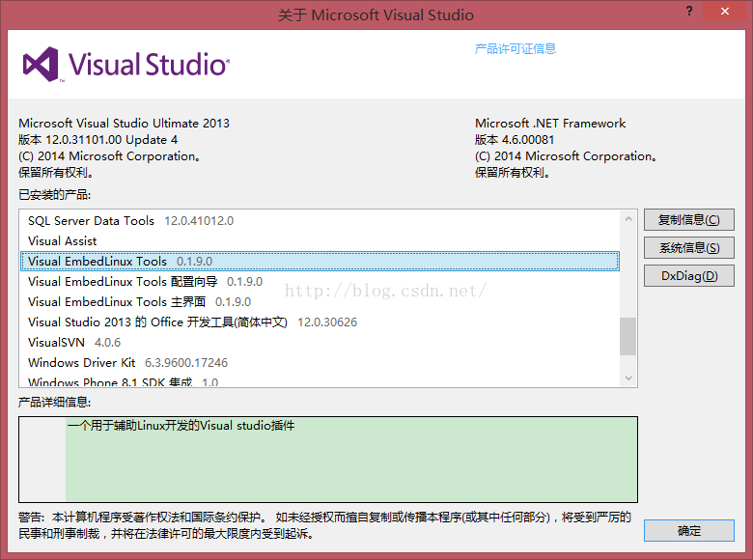753x560 pixels.
Task: Click inside the 产品详细信息 description box
Action: pyautogui.click(x=328, y=460)
